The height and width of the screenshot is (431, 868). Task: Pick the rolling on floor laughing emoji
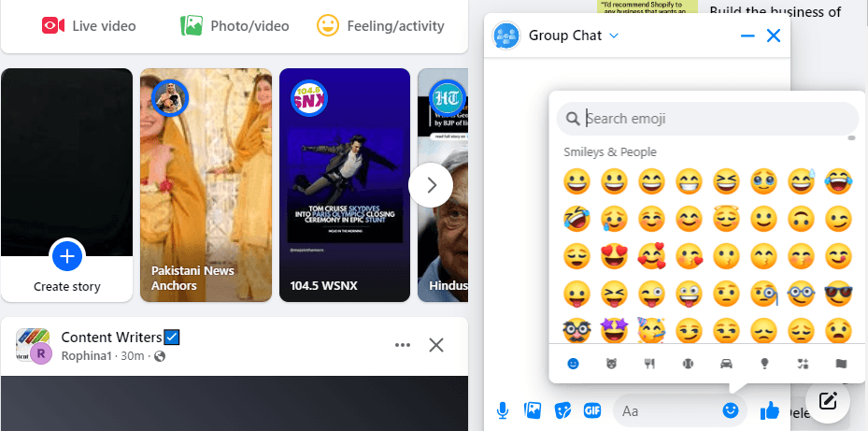pos(576,219)
